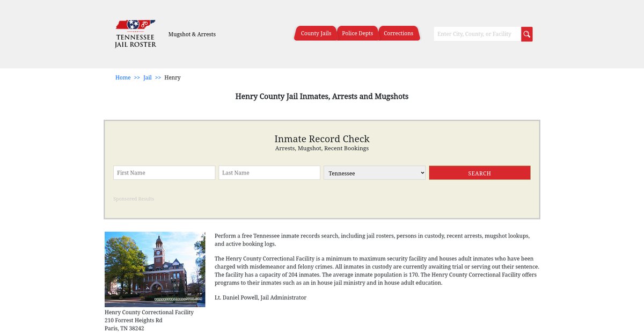The width and height of the screenshot is (644, 333).
Task: Click the Inmate Record Check heading
Action: point(322,139)
